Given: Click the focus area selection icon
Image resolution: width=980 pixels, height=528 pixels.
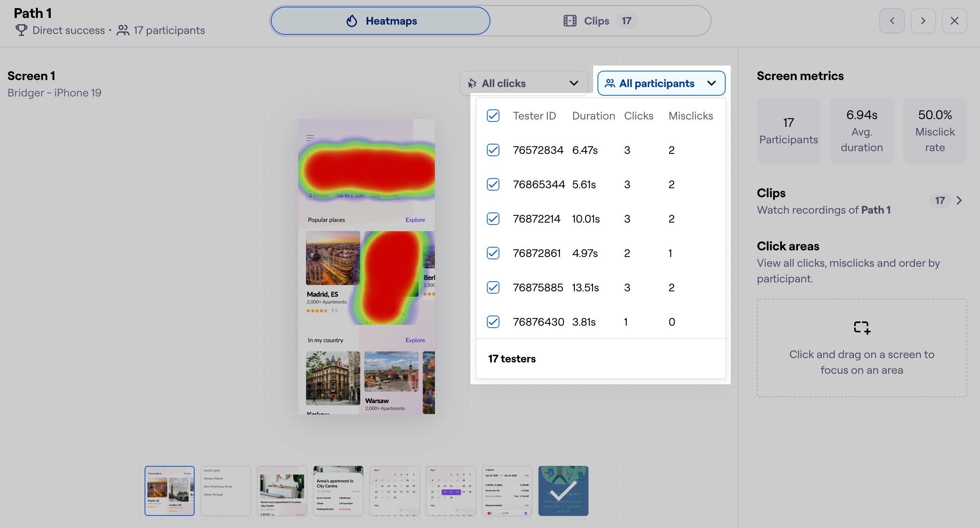Looking at the screenshot, I should 862,328.
